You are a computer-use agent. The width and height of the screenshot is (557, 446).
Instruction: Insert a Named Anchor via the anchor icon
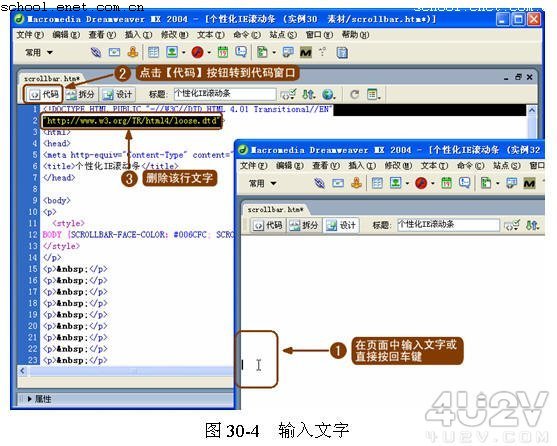(133, 52)
